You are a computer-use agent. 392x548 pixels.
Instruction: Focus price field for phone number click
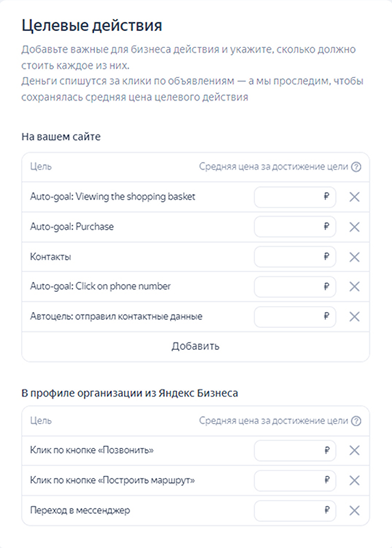pyautogui.click(x=295, y=287)
